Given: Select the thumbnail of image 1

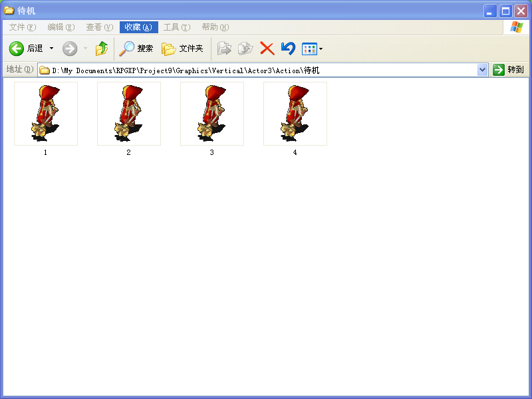Looking at the screenshot, I should click(x=46, y=114).
